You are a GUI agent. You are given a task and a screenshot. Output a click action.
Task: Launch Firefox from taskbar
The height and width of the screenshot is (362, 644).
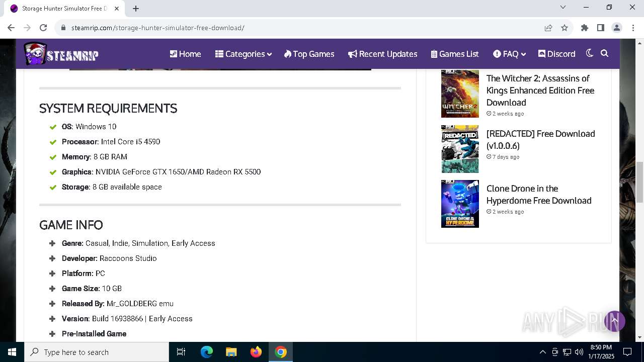[256, 352]
